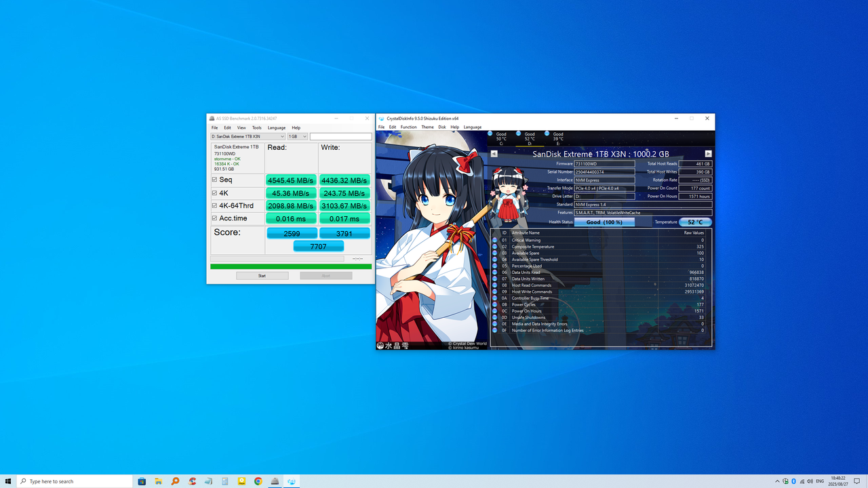Click the Seq read result 4545.45 MB/s

pyautogui.click(x=291, y=180)
